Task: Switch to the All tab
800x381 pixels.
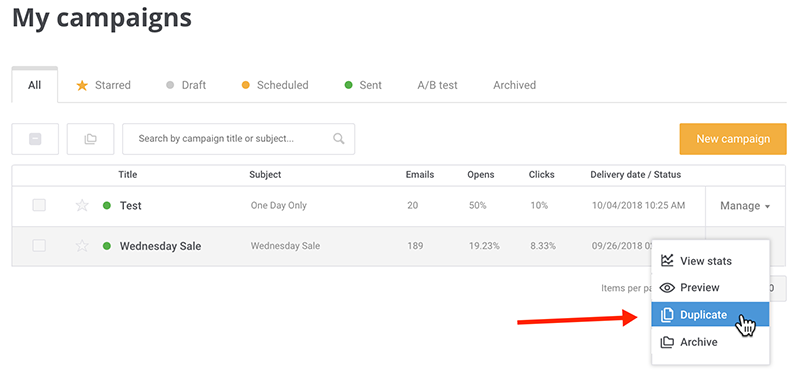Action: 35,85
